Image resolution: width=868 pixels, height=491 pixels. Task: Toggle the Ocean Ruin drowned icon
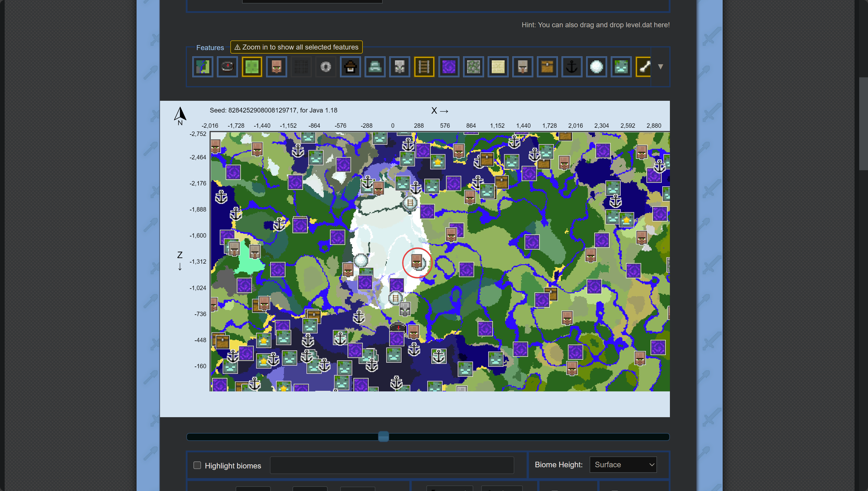[x=621, y=67]
